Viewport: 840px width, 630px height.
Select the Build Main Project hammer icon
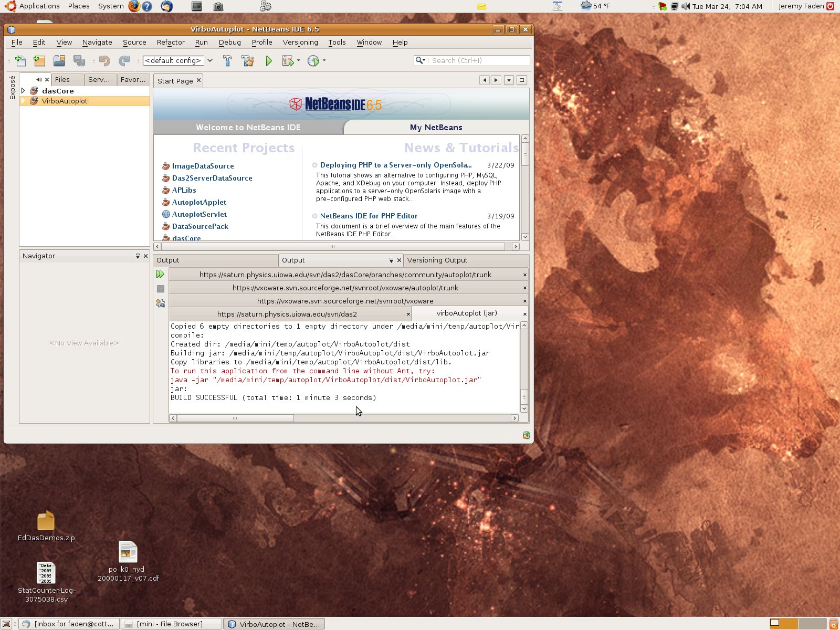(x=227, y=60)
